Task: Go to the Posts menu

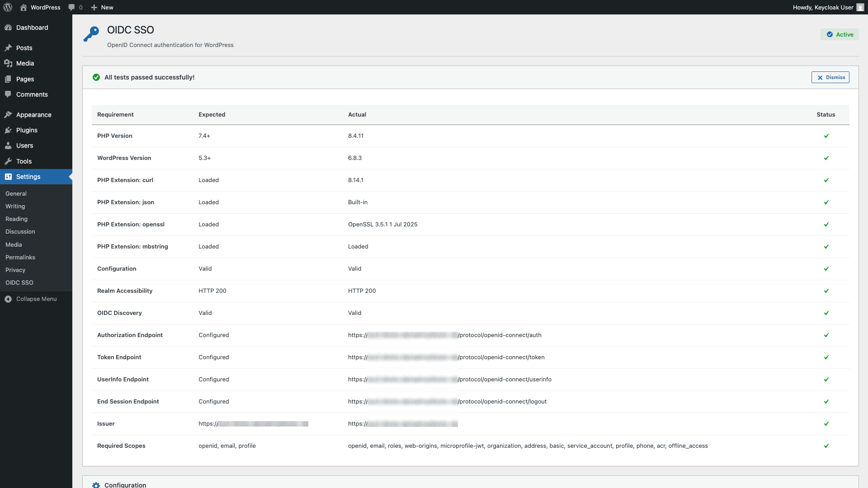Action: point(36,48)
